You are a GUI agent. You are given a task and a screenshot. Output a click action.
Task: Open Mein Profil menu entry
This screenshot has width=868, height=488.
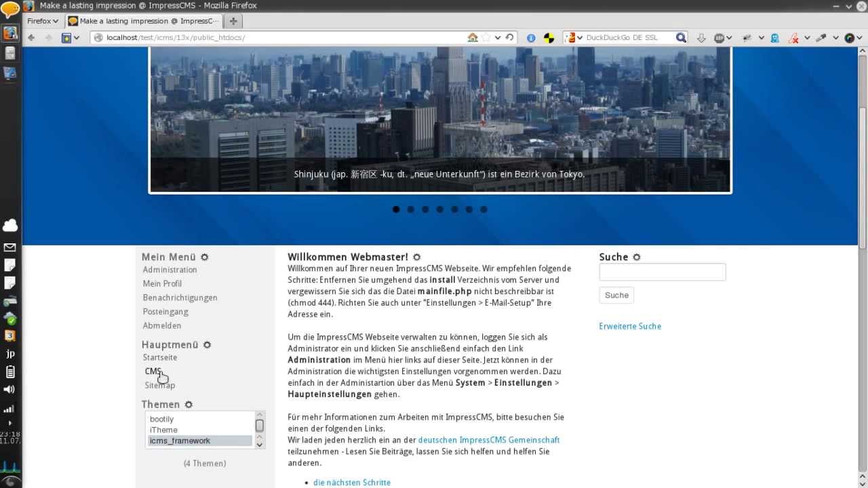click(x=162, y=284)
